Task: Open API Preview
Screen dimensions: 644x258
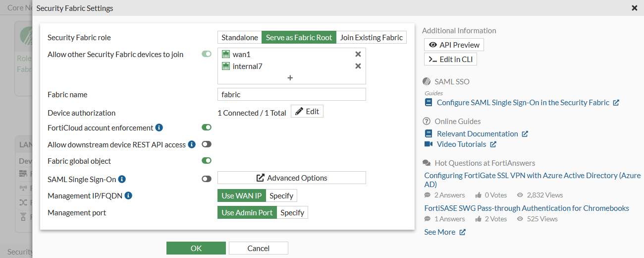Action: pos(454,45)
